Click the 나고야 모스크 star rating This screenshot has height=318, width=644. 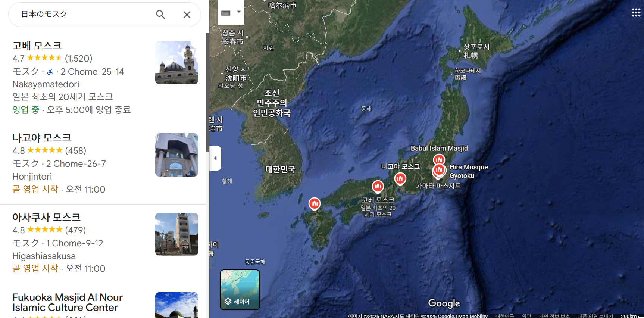(x=45, y=150)
